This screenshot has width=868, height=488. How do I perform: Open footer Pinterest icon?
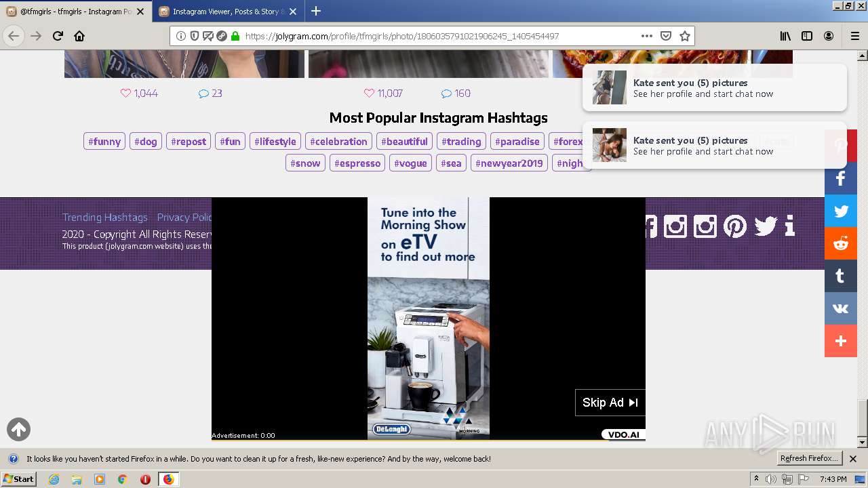click(735, 226)
